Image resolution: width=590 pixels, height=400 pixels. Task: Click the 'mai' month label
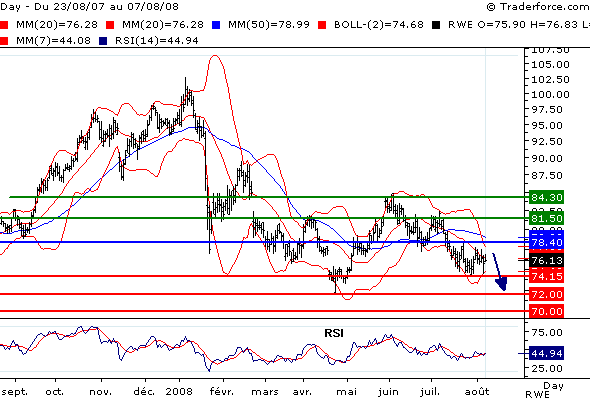pos(347,392)
